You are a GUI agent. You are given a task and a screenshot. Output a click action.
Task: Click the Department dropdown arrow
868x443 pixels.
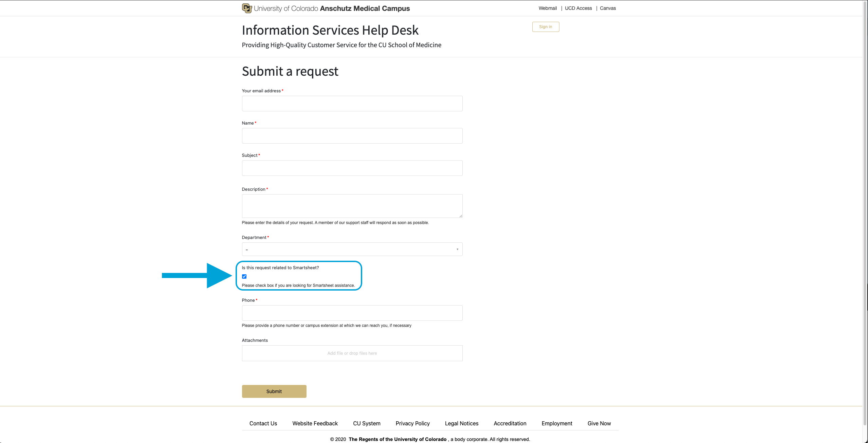point(457,250)
